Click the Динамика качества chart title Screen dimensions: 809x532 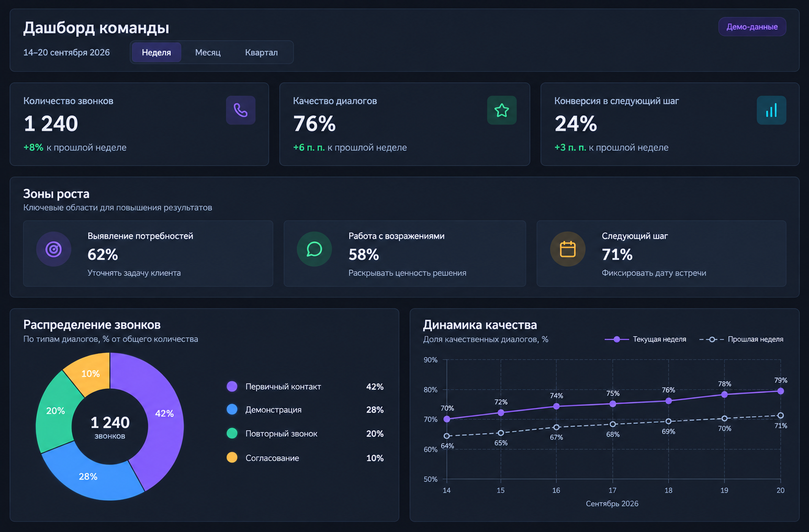[x=480, y=325]
